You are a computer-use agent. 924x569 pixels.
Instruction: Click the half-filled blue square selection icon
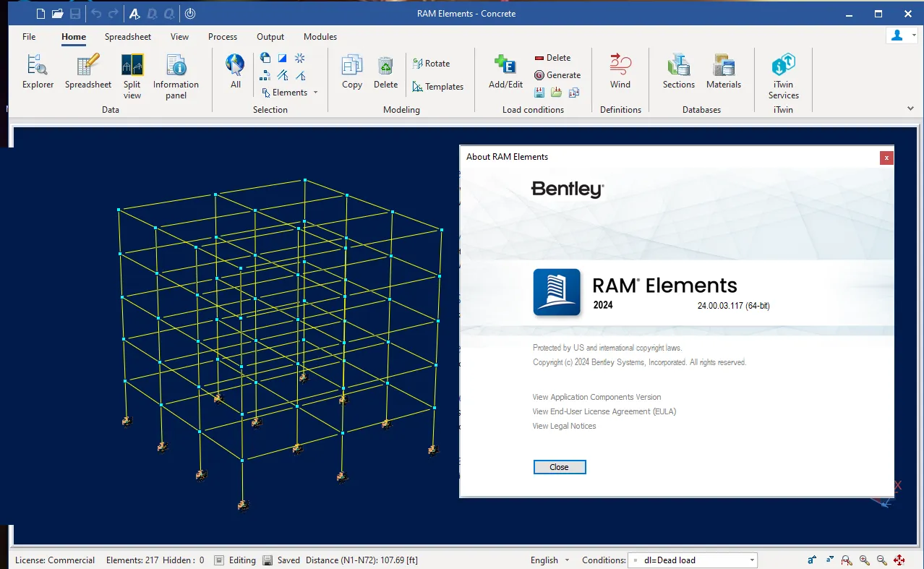click(x=283, y=58)
